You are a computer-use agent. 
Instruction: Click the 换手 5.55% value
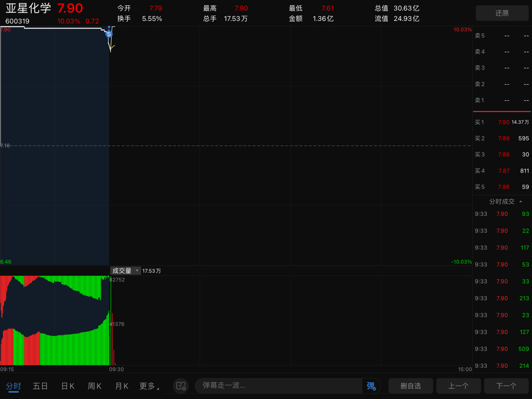152,19
